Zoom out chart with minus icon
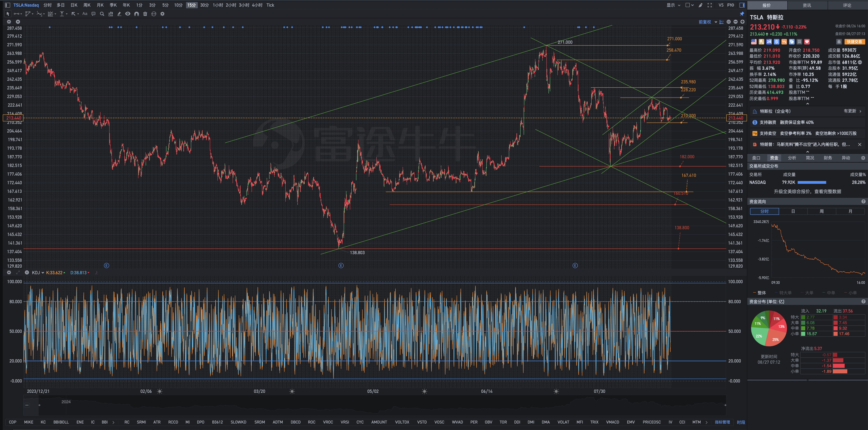The height and width of the screenshot is (430, 868). pyautogui.click(x=735, y=22)
